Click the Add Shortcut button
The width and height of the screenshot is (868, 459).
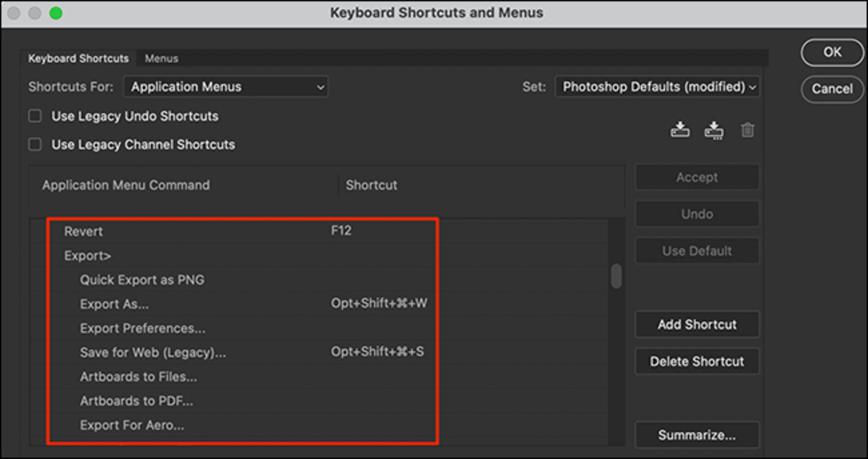(697, 324)
